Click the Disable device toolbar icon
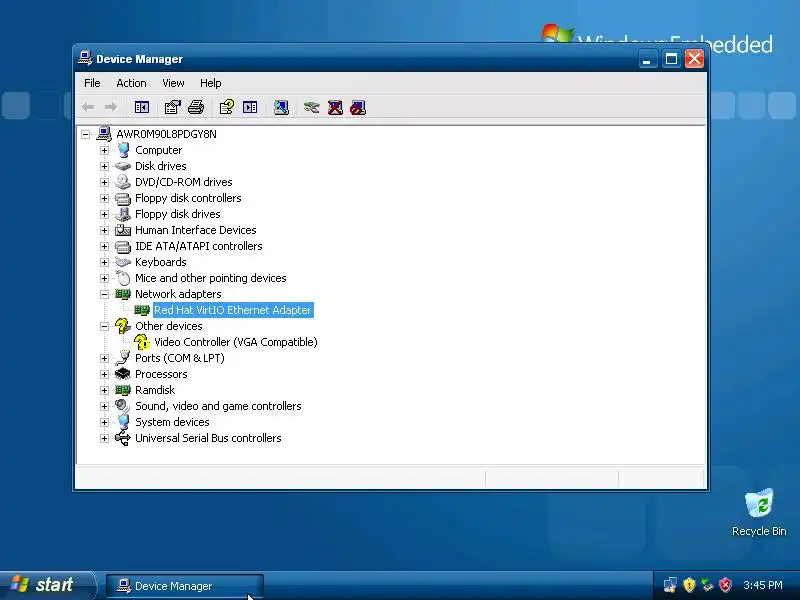This screenshot has height=600, width=800. [x=358, y=107]
